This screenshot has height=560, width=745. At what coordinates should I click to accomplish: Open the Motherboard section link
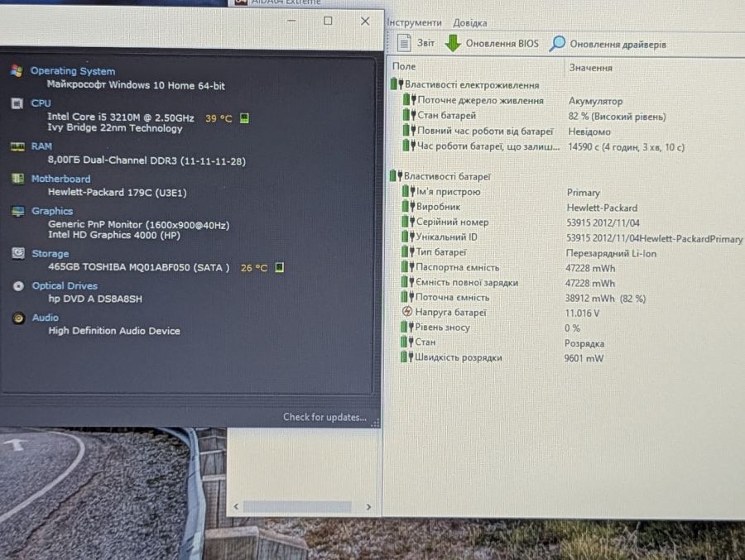60,179
